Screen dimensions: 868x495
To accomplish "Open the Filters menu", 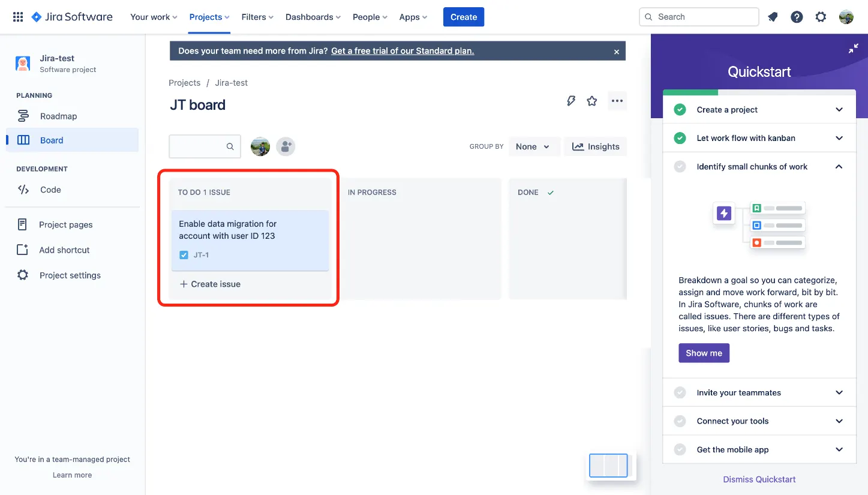I will tap(257, 17).
